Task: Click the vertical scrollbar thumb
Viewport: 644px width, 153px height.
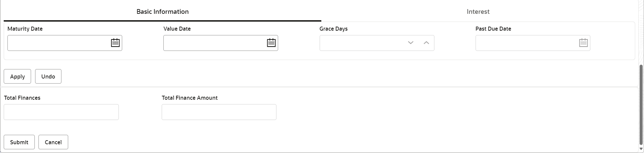Action: 641,104
